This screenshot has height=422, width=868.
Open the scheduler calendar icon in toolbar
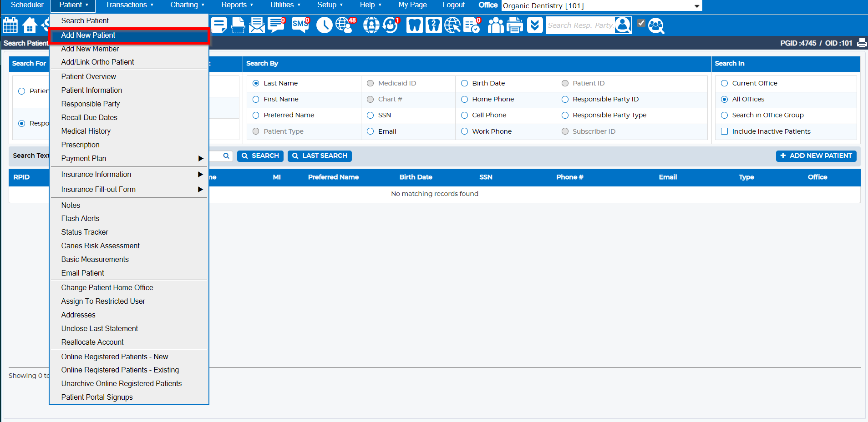click(x=10, y=25)
